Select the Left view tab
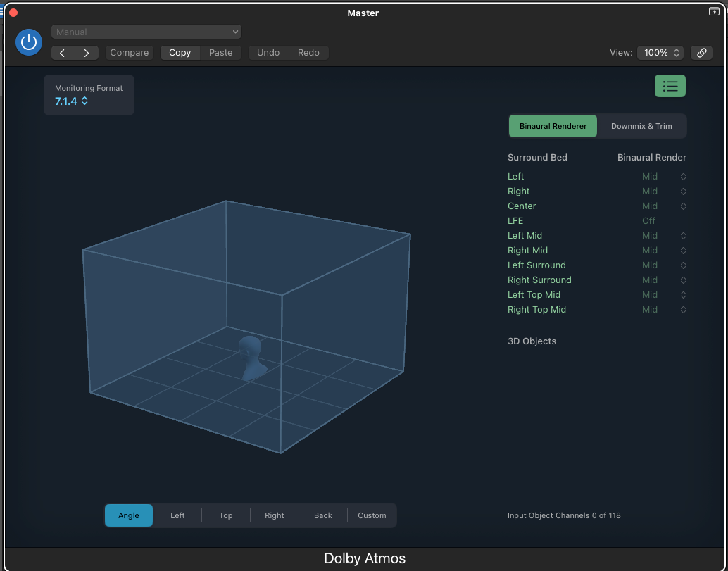This screenshot has width=728, height=571. point(177,515)
